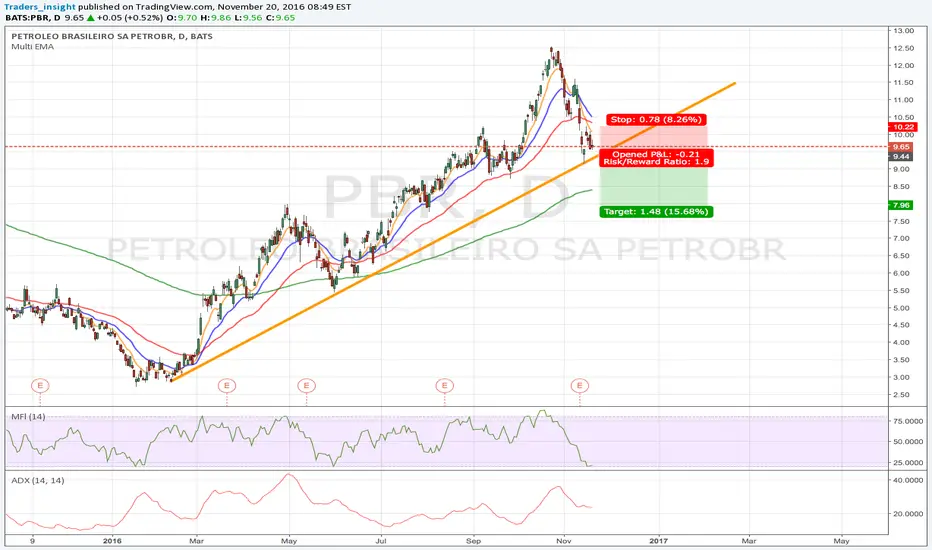This screenshot has height=550, width=932.
Task: Click the 2.50 price axis label
Action: pyautogui.click(x=902, y=395)
